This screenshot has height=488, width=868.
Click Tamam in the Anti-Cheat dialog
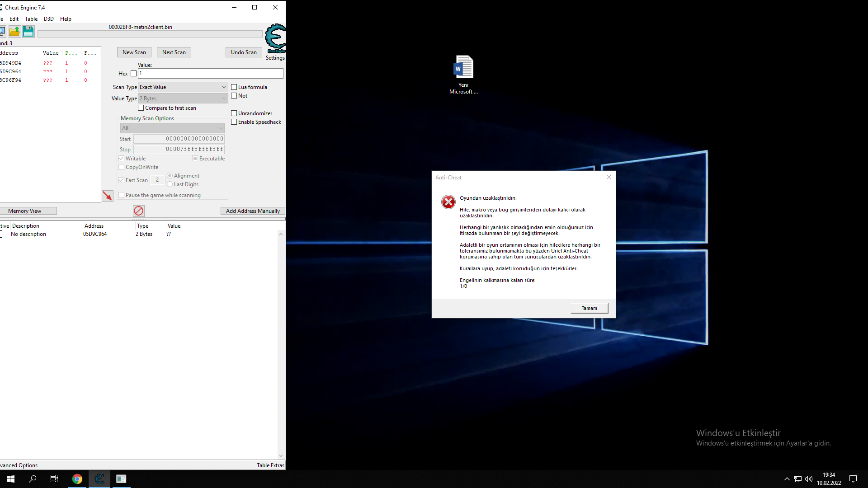coord(589,308)
